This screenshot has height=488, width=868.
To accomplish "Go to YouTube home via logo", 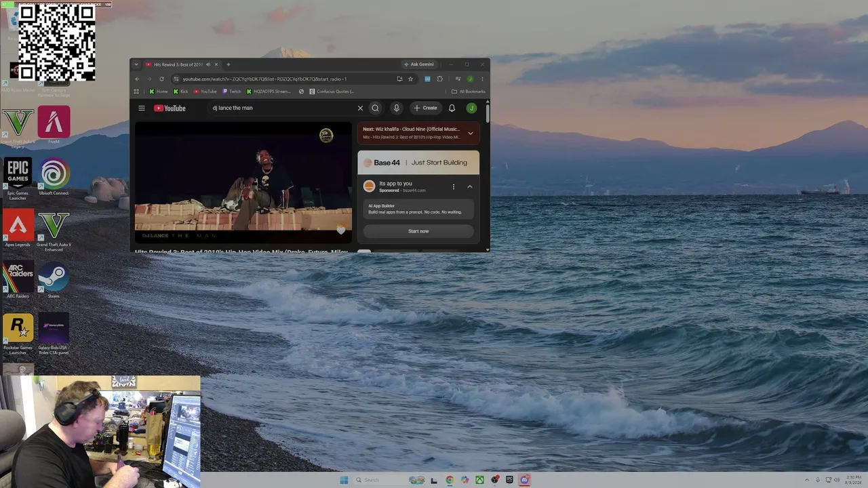I will pos(170,108).
